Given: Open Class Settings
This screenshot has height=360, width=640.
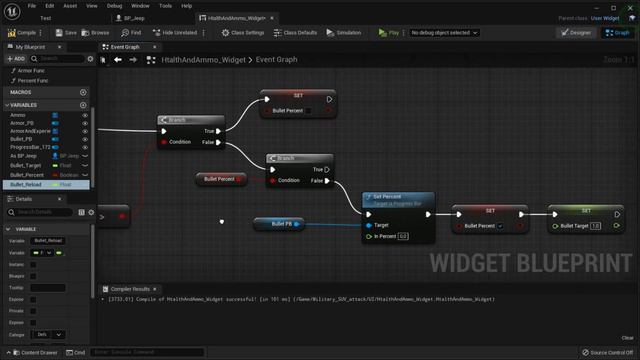Looking at the screenshot, I should click(x=243, y=33).
